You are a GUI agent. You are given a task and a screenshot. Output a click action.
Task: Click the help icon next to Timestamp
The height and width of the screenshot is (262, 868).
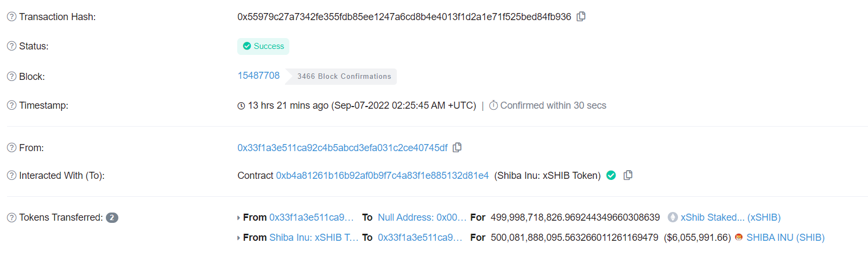11,105
